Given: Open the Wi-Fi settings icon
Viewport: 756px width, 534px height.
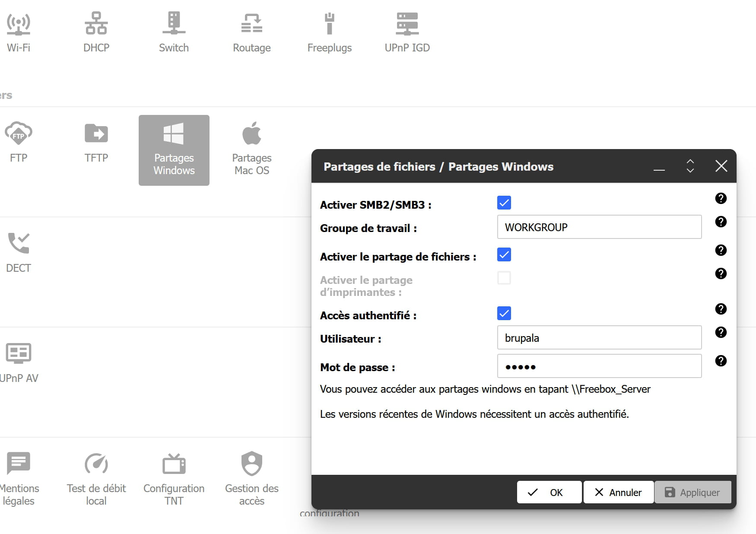Looking at the screenshot, I should 19,32.
